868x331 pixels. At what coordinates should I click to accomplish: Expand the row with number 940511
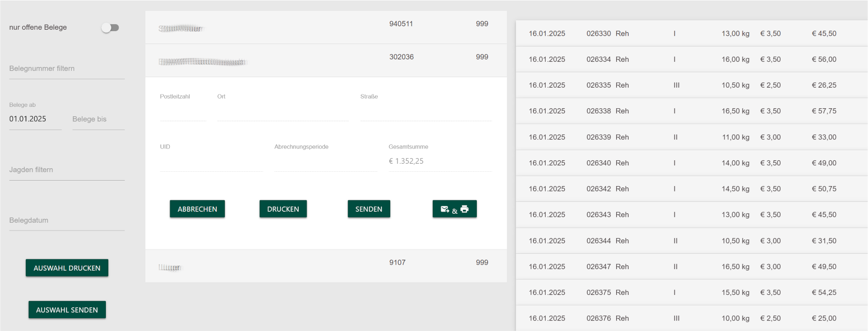325,28
